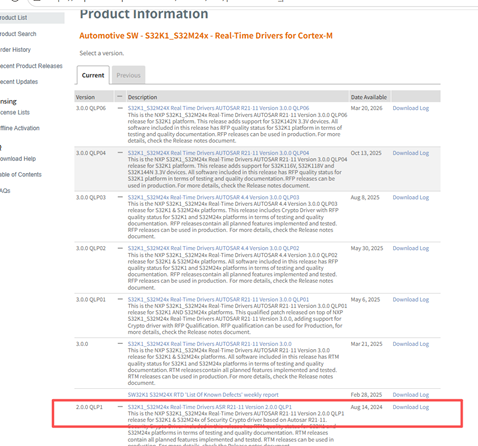Open the Version 3.0.0 QLP04 release link
The height and width of the screenshot is (446, 478).
pos(218,153)
